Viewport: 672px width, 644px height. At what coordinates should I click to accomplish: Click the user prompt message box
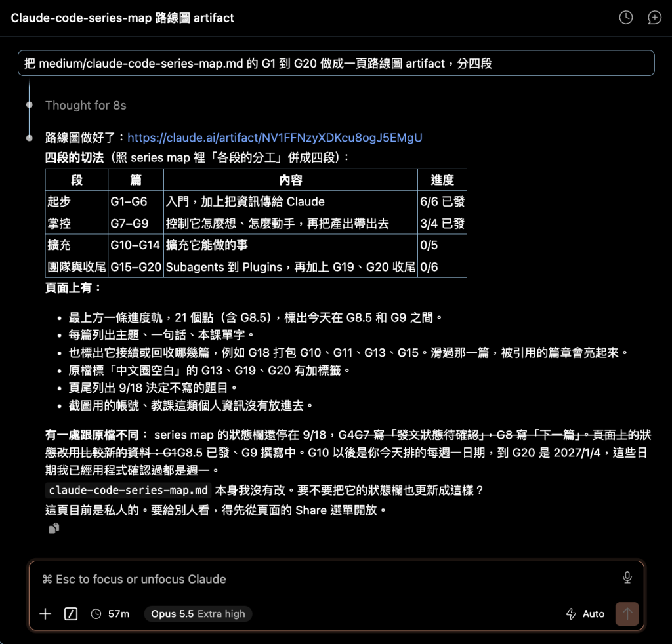coord(336,64)
